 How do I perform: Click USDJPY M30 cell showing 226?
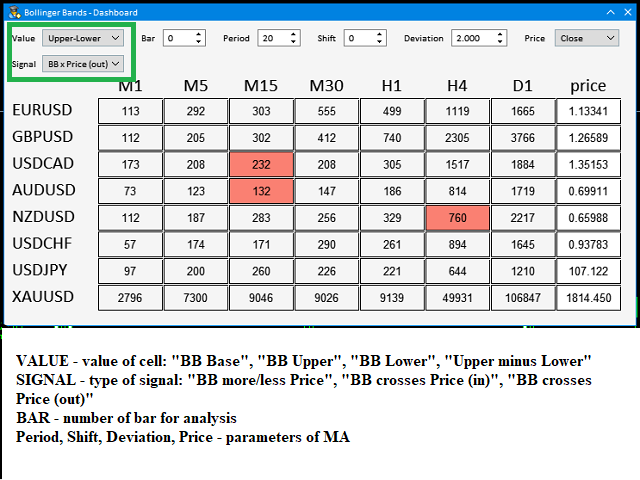point(325,271)
